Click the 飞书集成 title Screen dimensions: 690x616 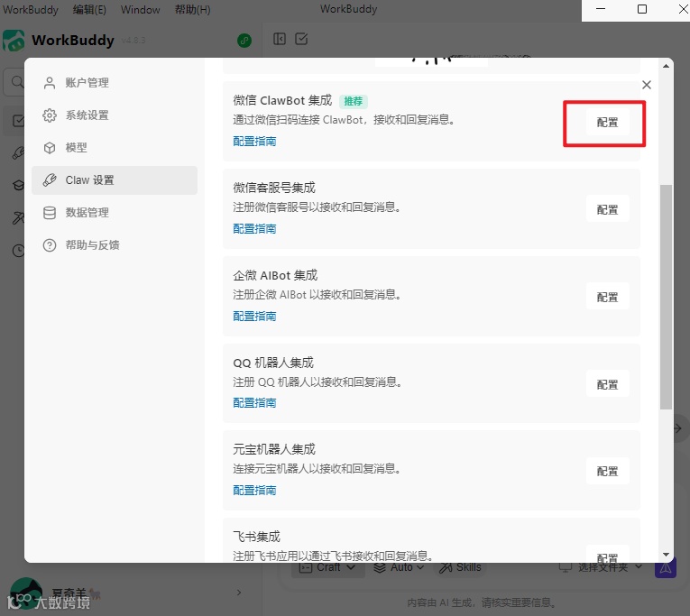(256, 537)
